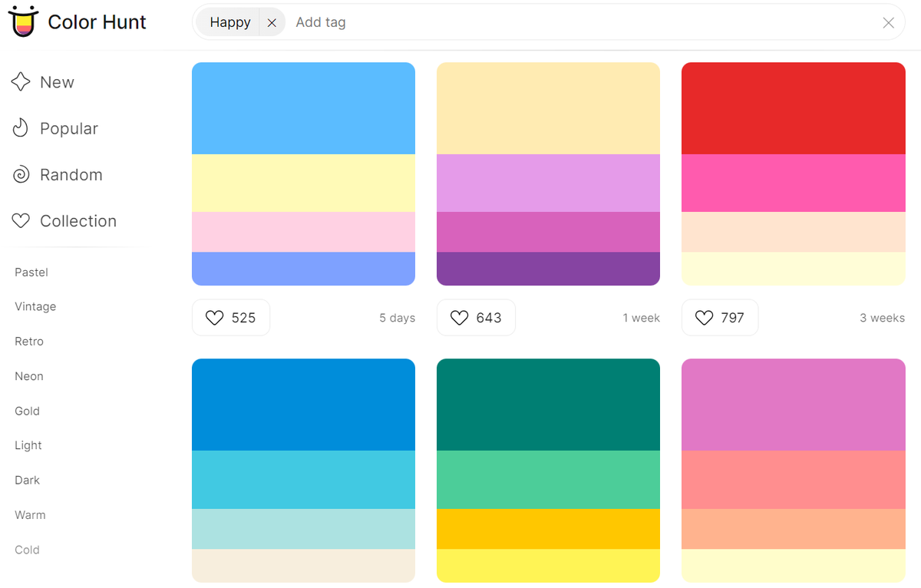Click the Random spiral icon
Screen dimensions: 921x588
point(21,174)
